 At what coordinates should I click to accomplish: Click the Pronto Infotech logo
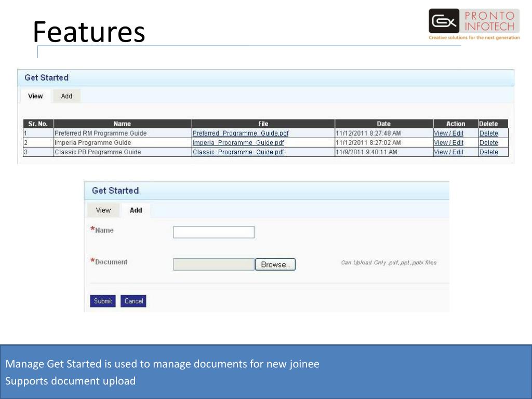point(474,24)
